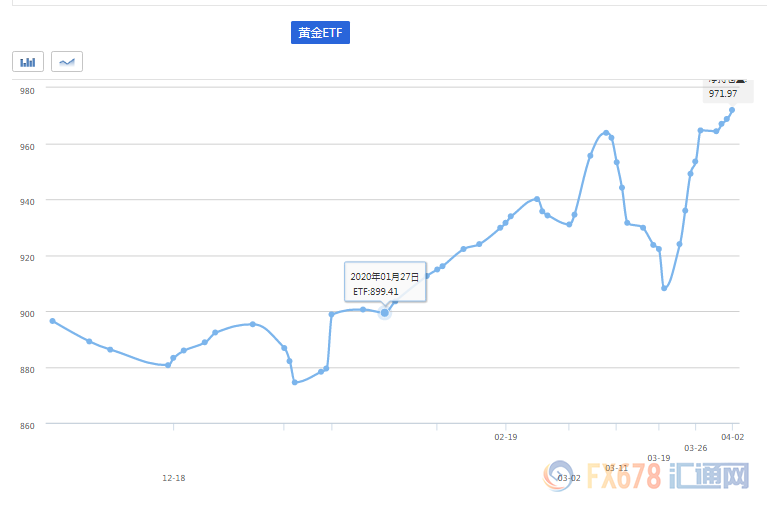Click the 03-26 x-axis date label

point(696,448)
